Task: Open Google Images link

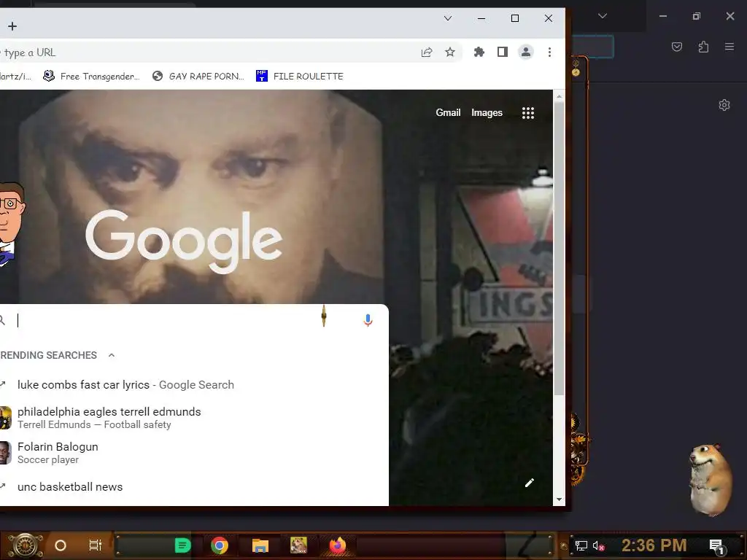Action: [x=487, y=112]
